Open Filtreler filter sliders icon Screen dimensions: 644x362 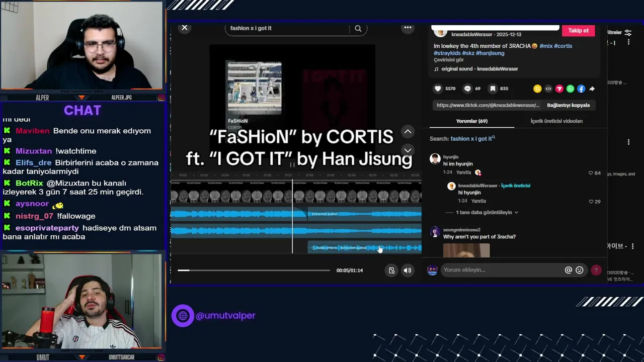point(628,33)
